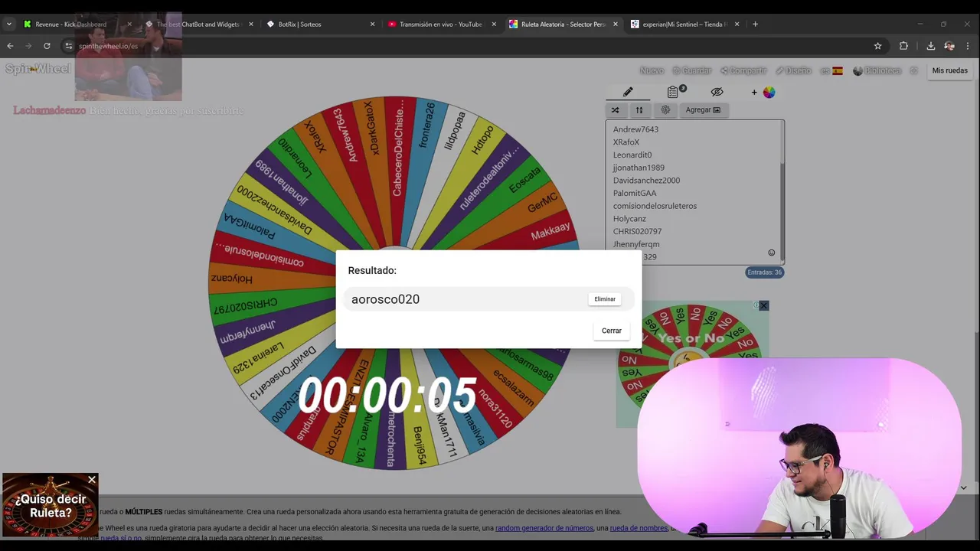Click the Quiso decir Ruleta thumbnail
The width and height of the screenshot is (980, 551).
click(x=50, y=506)
